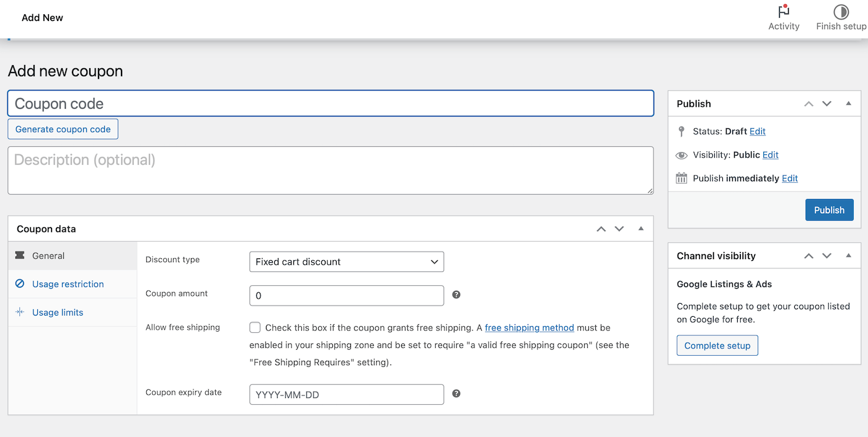Open the free shipping method link
Viewport: 868px width, 437px height.
pyautogui.click(x=529, y=327)
